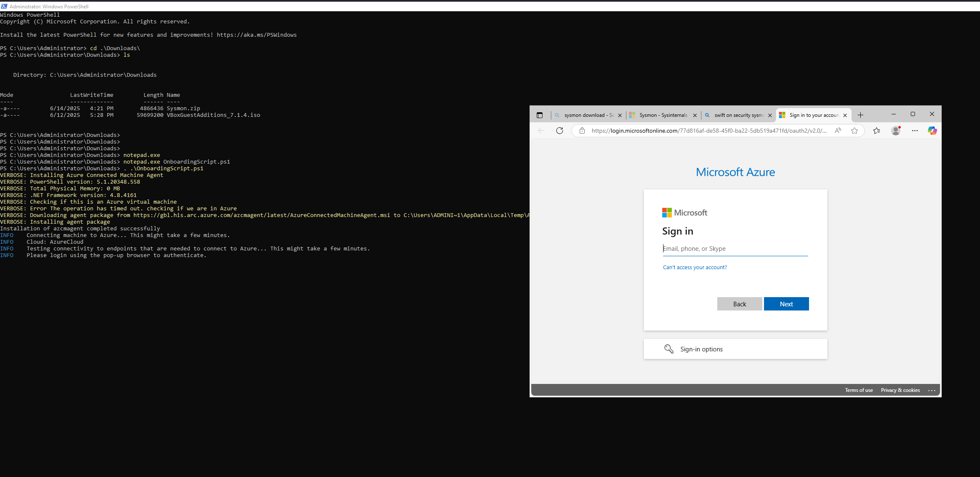This screenshot has width=980, height=477.
Task: Click the Read aloud icon in address bar
Action: coord(838,131)
